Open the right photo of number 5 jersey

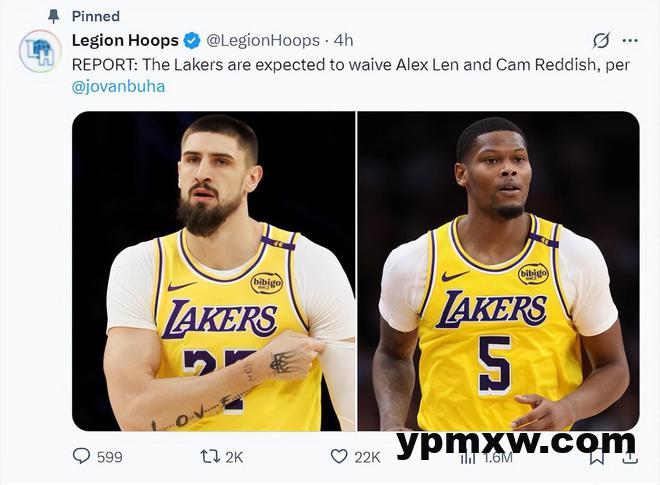tap(498, 271)
